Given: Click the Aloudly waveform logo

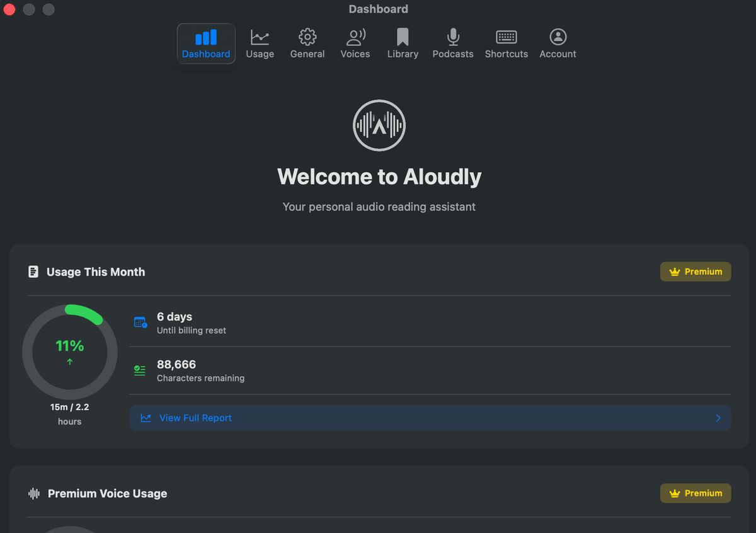Looking at the screenshot, I should coord(379,125).
